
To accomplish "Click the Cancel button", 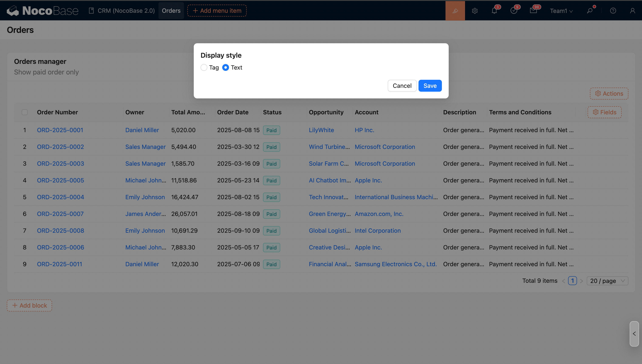I will (x=402, y=86).
